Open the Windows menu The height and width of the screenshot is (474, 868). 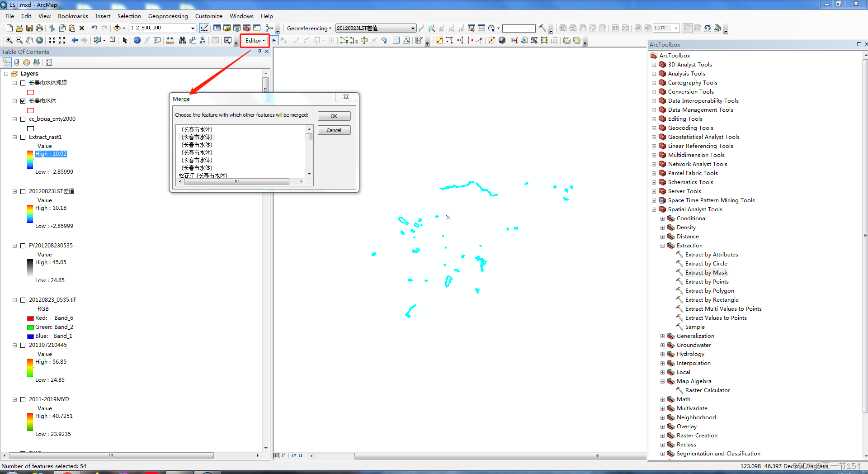241,16
